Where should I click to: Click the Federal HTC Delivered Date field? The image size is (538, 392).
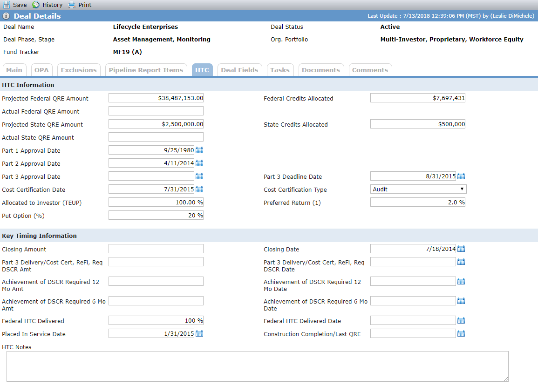413,321
